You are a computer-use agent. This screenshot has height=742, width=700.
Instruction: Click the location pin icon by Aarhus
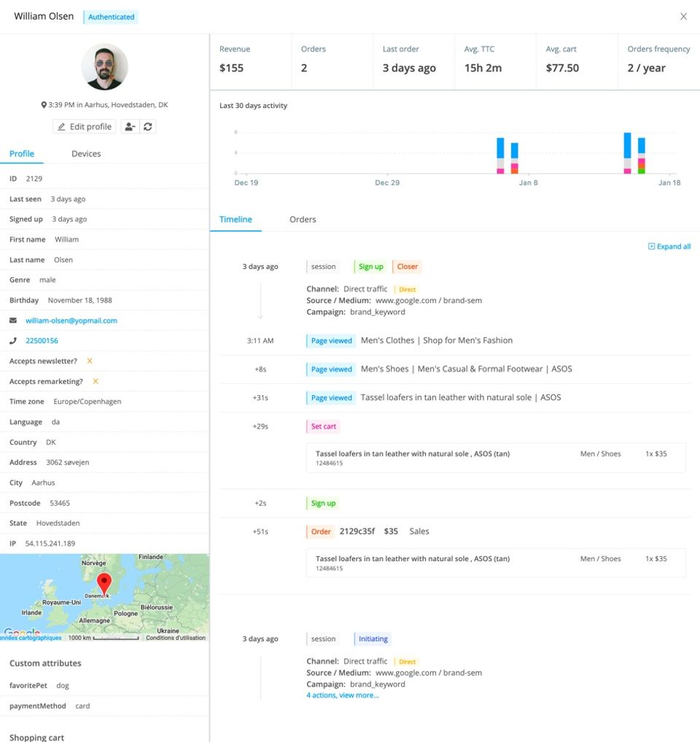44,105
